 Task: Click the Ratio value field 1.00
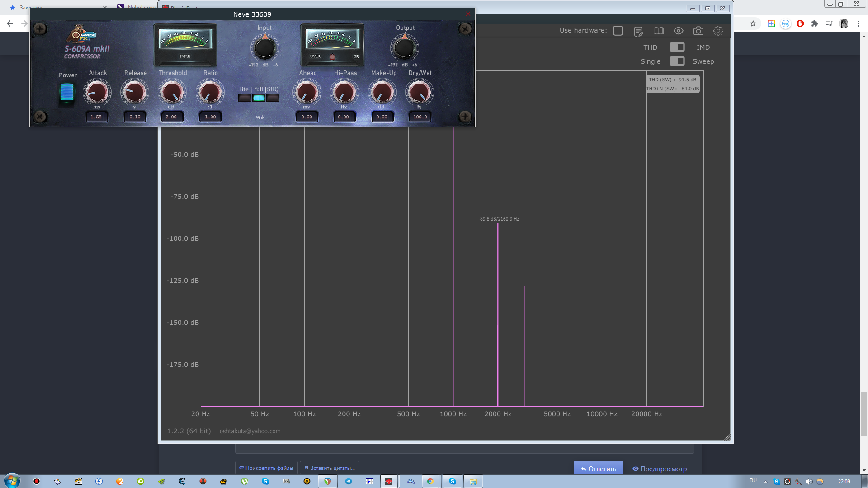pos(210,117)
